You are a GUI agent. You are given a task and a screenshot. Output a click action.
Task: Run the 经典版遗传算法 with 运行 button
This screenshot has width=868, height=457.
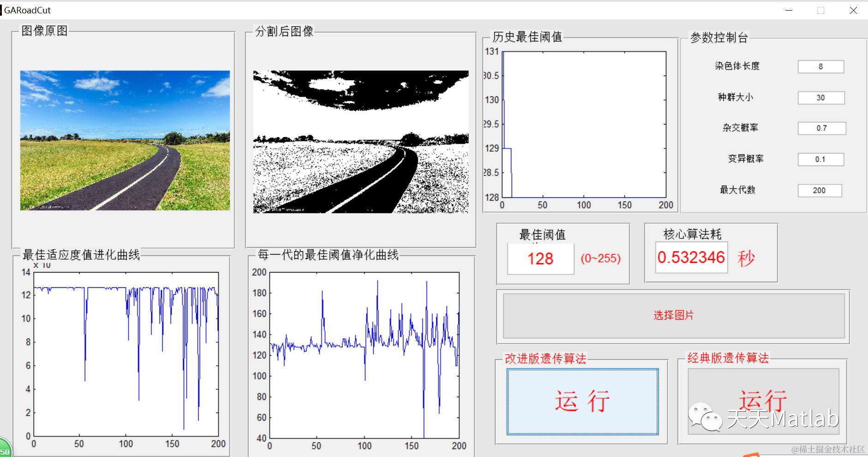click(763, 401)
